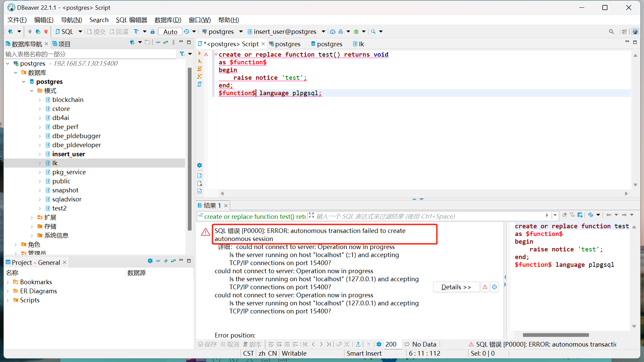Toggle results filter panel maximize icon
The image size is (644, 362).
tap(311, 216)
